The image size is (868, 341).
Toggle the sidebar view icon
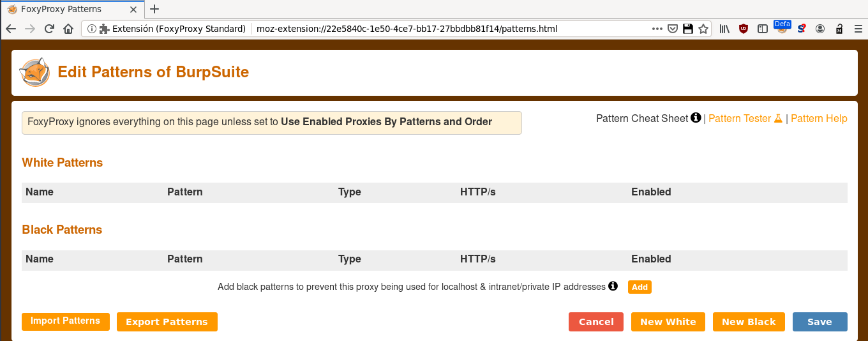point(763,29)
